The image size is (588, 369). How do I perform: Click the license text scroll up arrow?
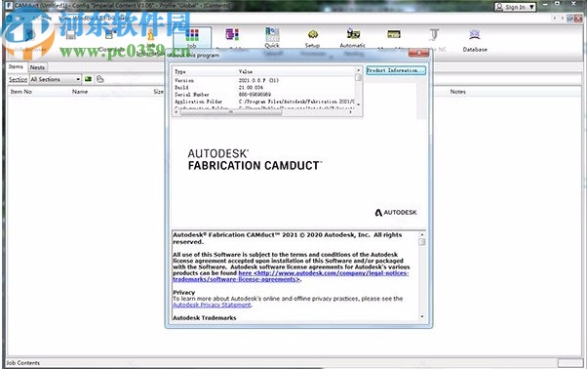tap(422, 234)
